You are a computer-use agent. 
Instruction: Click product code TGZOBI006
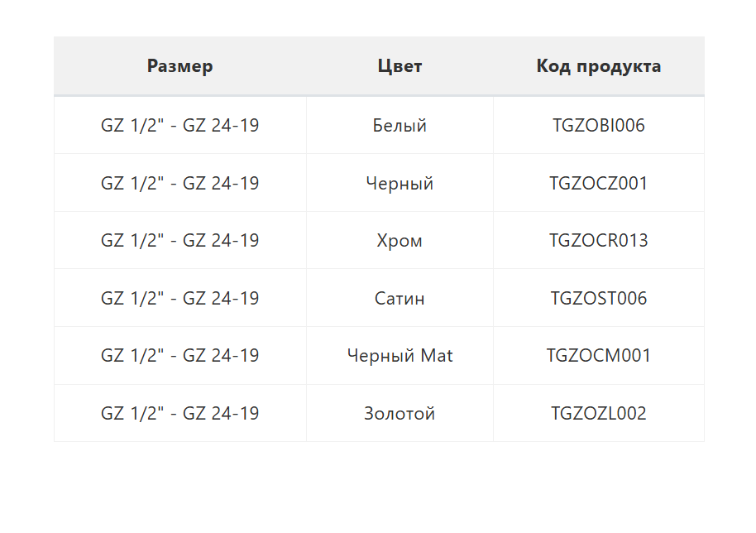(x=598, y=126)
